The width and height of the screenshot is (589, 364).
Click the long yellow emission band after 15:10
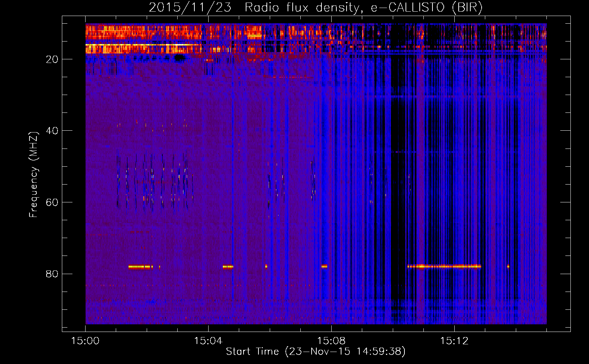pos(444,266)
